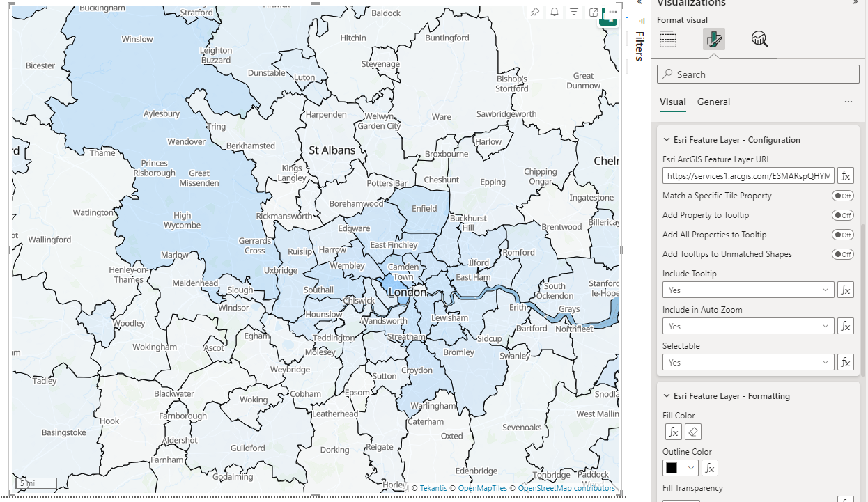Enable Add Property to Tooltip

tap(843, 216)
